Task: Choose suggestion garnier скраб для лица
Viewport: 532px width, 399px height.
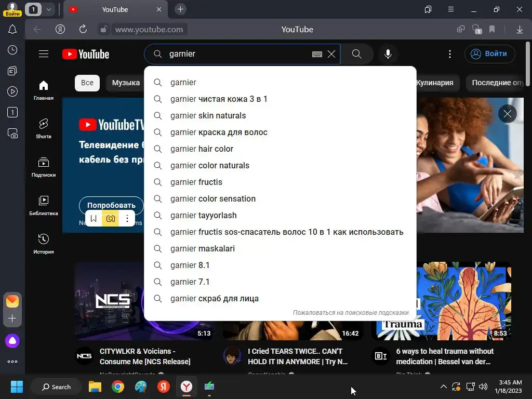Action: (x=280, y=299)
